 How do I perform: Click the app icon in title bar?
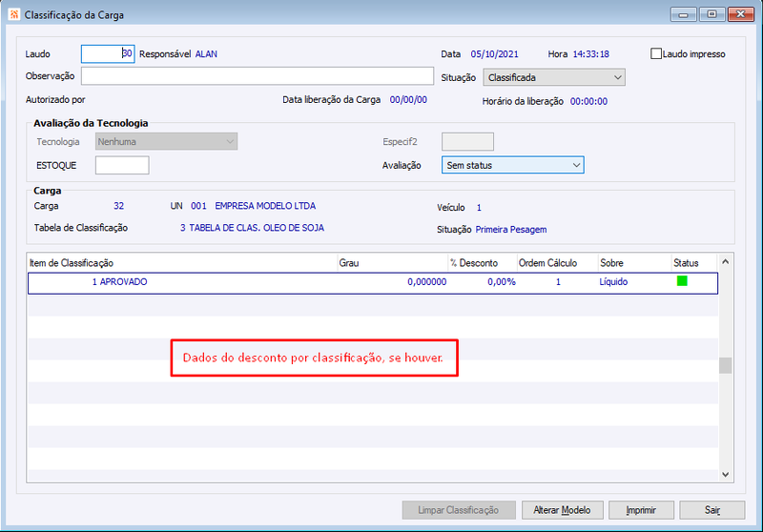click(x=14, y=14)
